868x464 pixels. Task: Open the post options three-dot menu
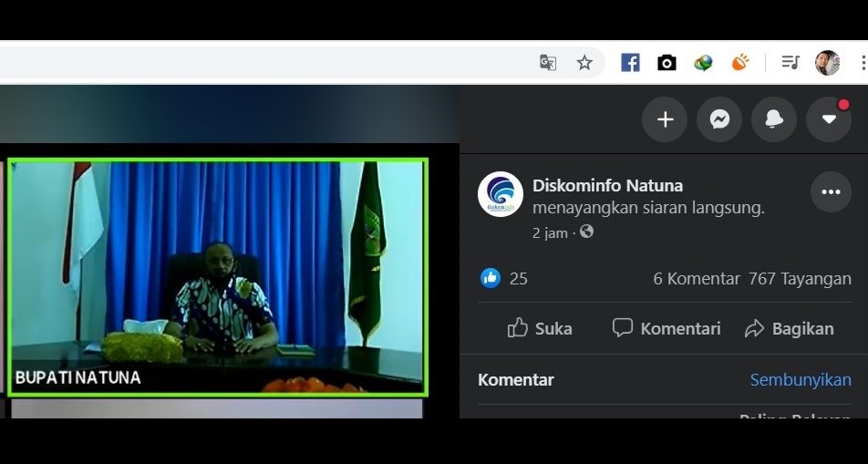click(x=831, y=192)
